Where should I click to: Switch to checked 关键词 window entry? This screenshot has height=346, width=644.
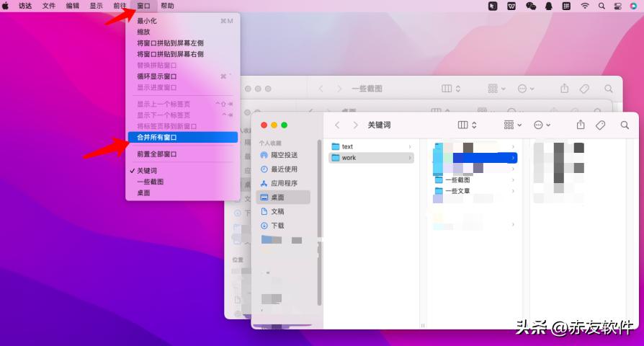pos(183,171)
